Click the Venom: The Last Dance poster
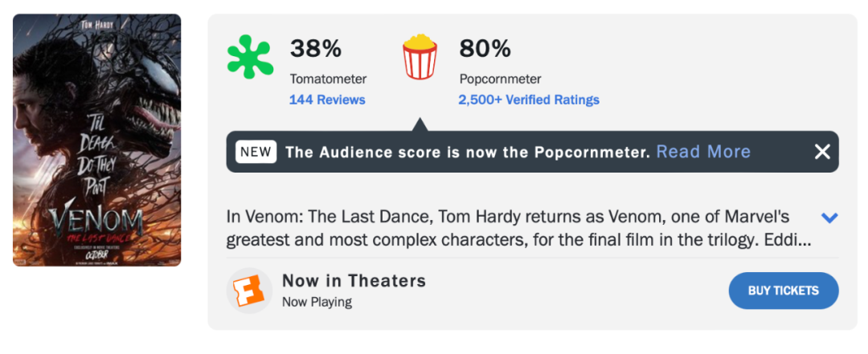 (97, 140)
